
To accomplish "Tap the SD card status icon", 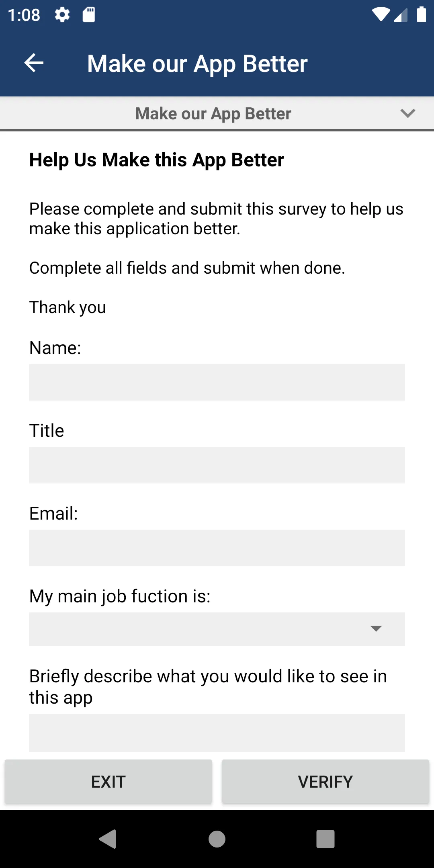I will tap(89, 15).
